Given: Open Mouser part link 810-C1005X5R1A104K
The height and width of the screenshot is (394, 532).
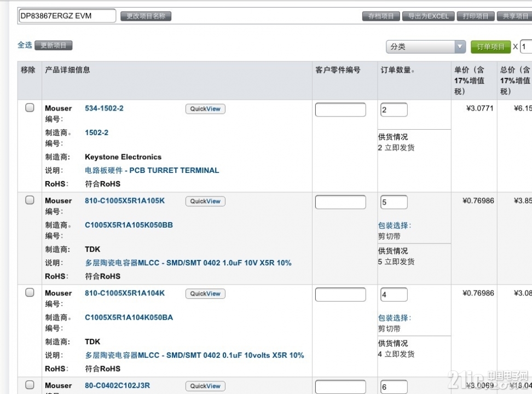Looking at the screenshot, I should (125, 293).
